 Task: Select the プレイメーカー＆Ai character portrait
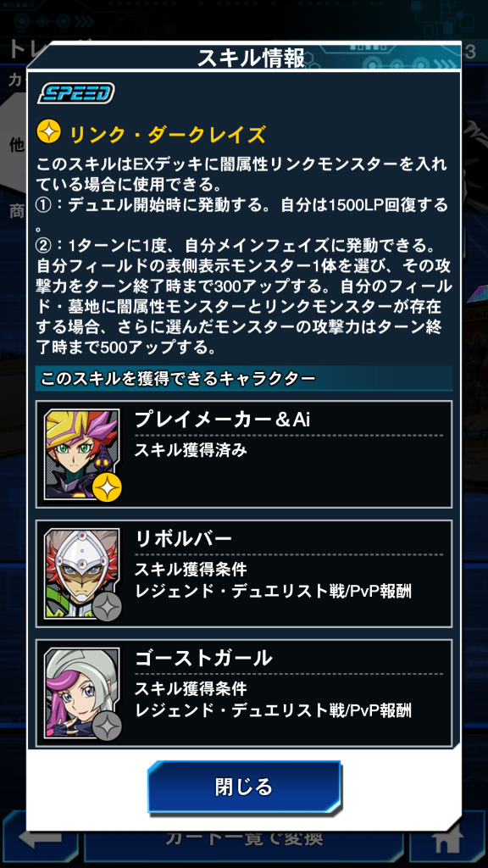click(x=81, y=453)
